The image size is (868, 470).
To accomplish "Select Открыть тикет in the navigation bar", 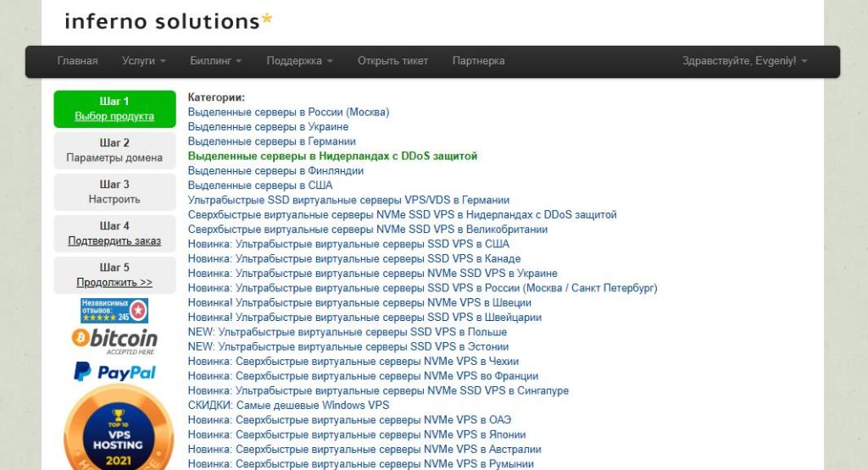I will (x=392, y=61).
